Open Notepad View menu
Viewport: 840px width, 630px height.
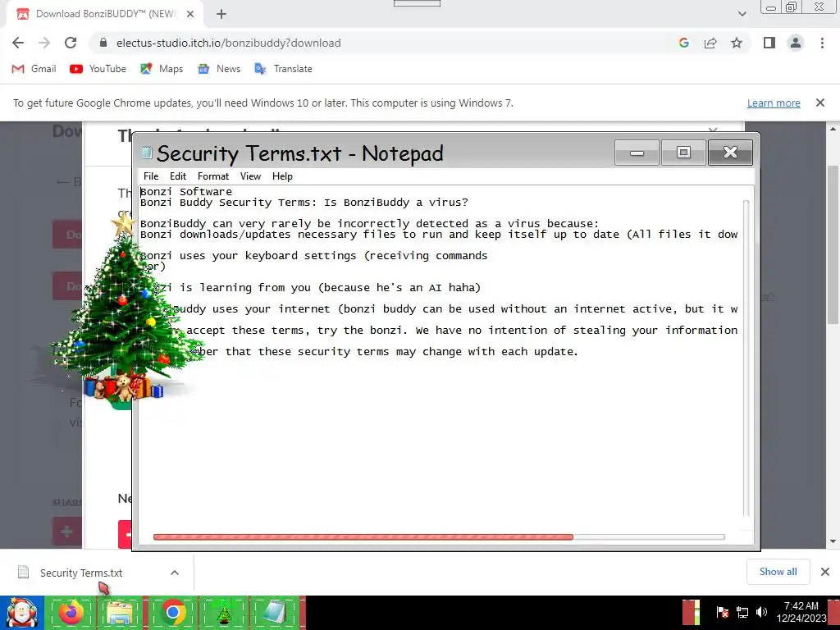click(x=250, y=176)
